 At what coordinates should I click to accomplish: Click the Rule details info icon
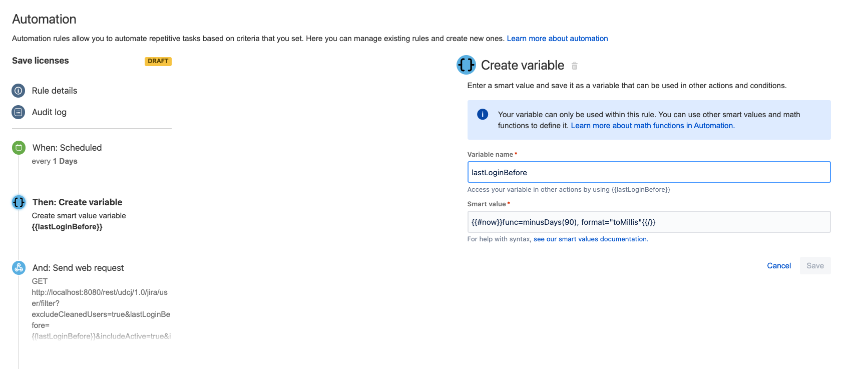(19, 91)
